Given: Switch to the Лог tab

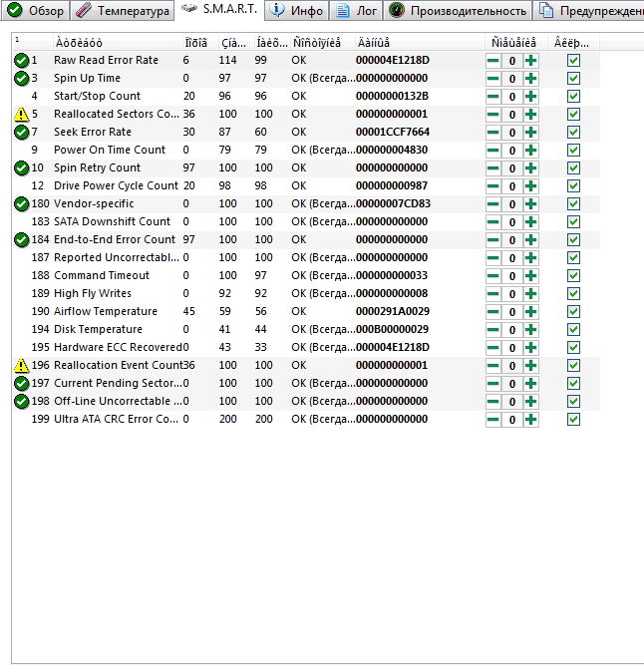Looking at the screenshot, I should coord(356,10).
